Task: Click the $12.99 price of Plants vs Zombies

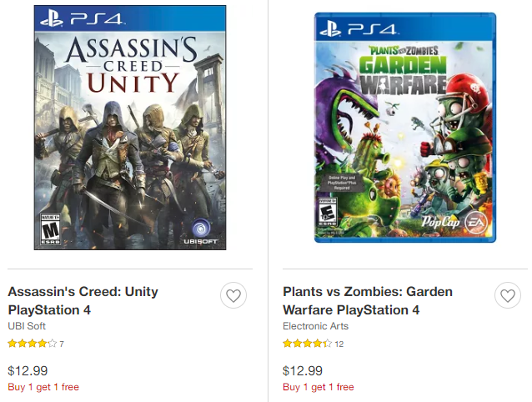Action: coord(303,370)
